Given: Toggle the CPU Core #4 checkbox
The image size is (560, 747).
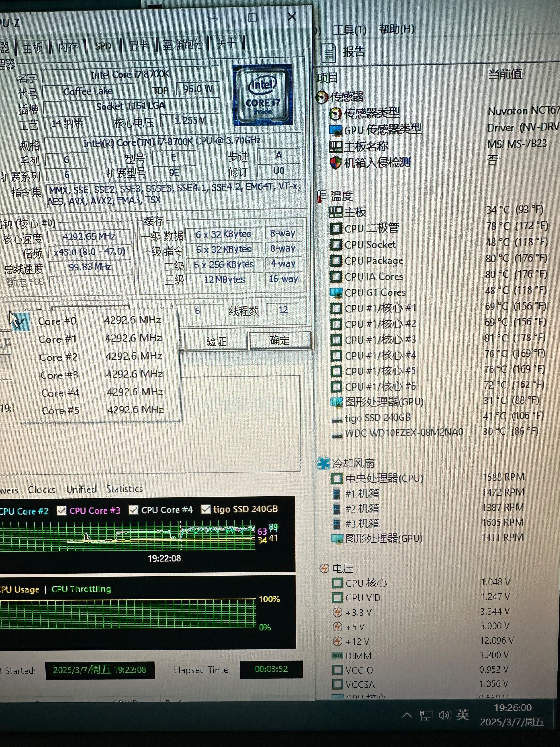Looking at the screenshot, I should (x=134, y=510).
